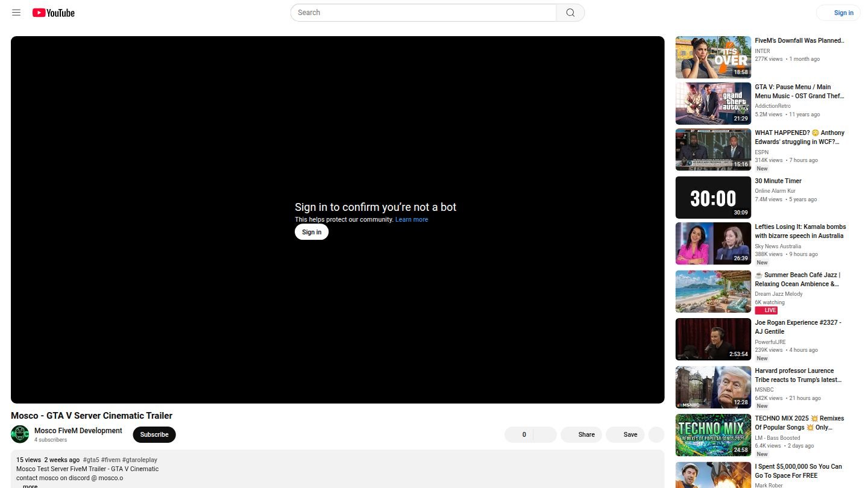The width and height of the screenshot is (868, 488).
Task: Click Sign in button inside video player
Action: (312, 232)
